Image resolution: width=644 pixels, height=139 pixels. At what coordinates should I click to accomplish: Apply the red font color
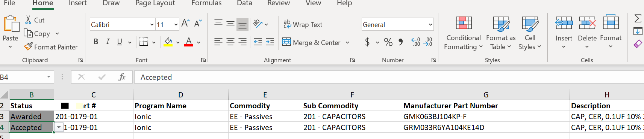pyautogui.click(x=189, y=42)
